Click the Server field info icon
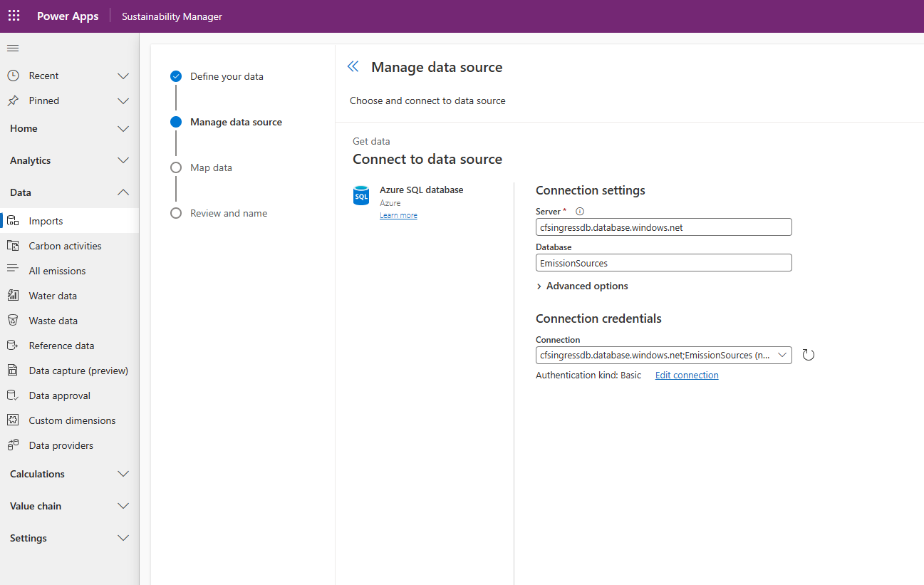This screenshot has height=585, width=924. coord(579,212)
